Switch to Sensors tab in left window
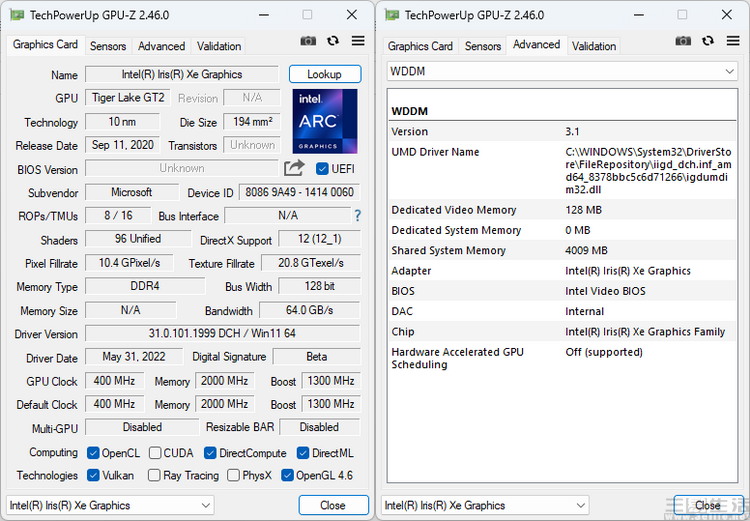Image resolution: width=750 pixels, height=521 pixels. 108,46
